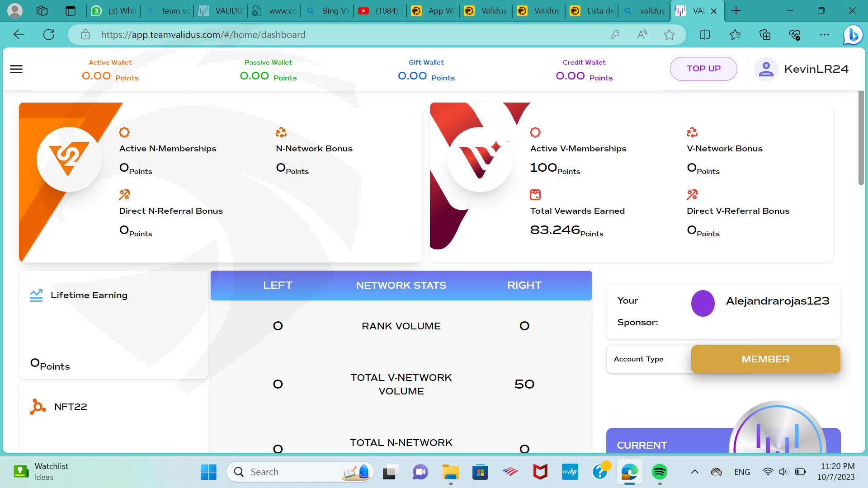Open the workspaces icon
The height and width of the screenshot is (488, 868).
(x=42, y=11)
